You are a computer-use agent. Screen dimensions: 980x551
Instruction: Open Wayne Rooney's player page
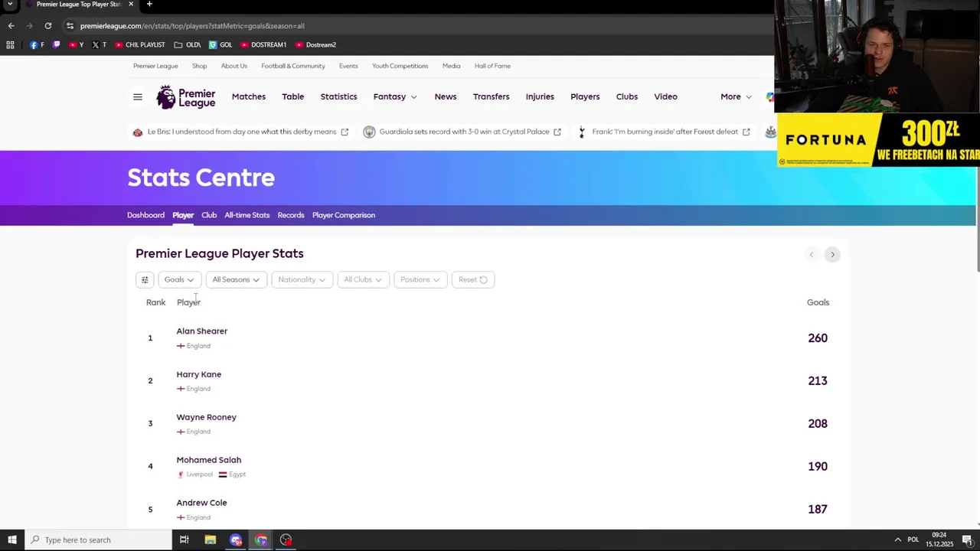(207, 418)
